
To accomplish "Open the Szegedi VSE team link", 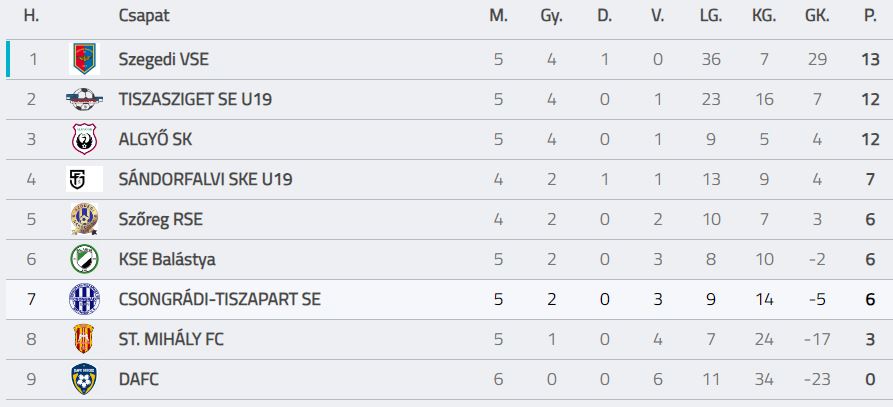I will click(163, 59).
